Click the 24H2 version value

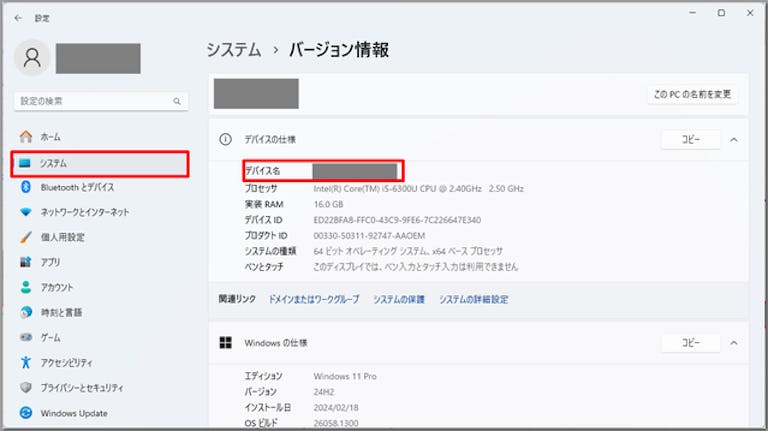[x=323, y=392]
